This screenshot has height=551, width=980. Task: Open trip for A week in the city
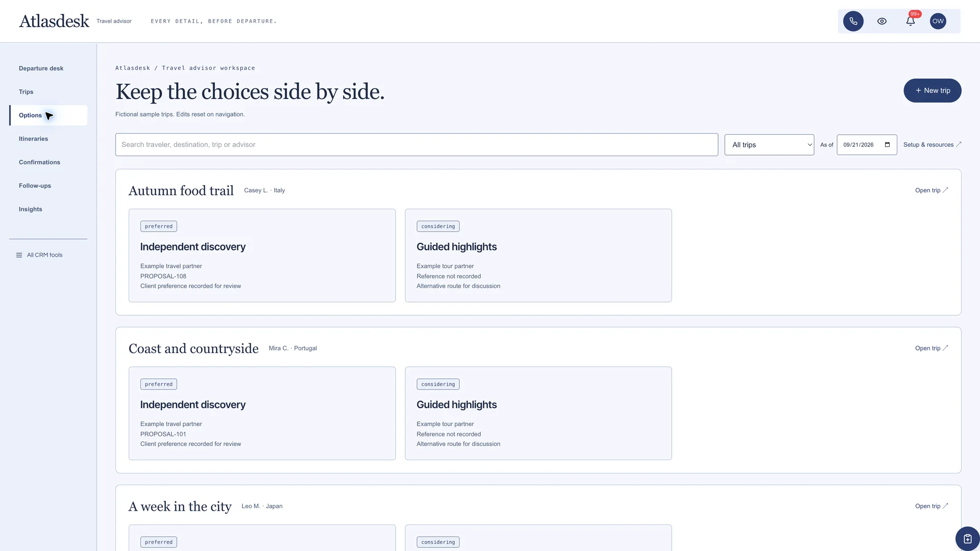(x=931, y=506)
